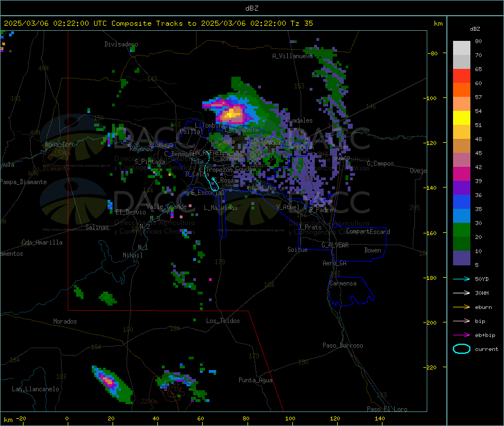Image resolution: width=504 pixels, height=426 pixels.
Task: Click the 'CompantEscard' place label
Action: pyautogui.click(x=368, y=232)
